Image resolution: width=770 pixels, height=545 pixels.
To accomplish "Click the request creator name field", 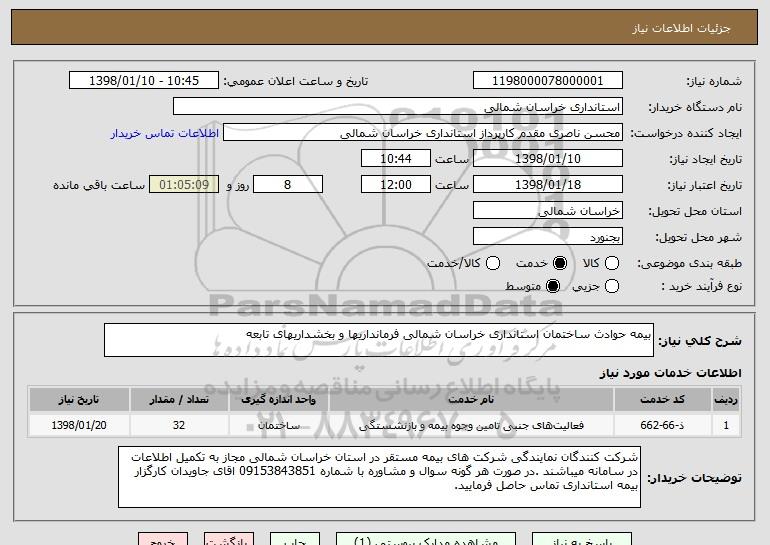I will (423, 133).
